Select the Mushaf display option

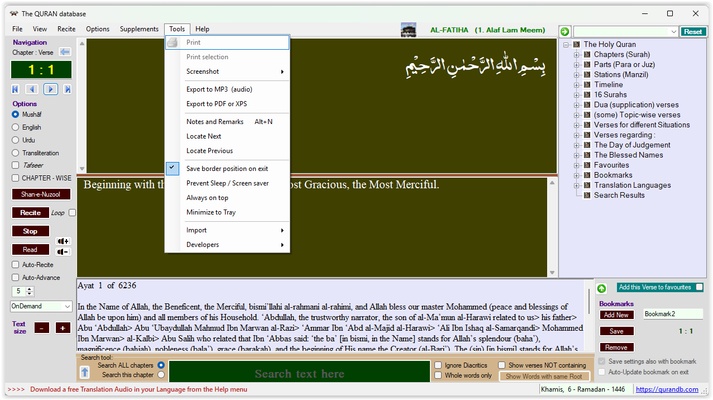point(15,115)
